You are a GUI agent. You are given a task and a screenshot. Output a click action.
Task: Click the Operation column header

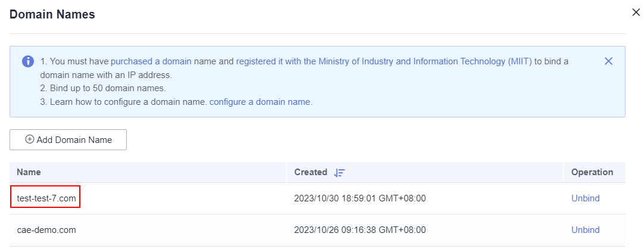[592, 172]
